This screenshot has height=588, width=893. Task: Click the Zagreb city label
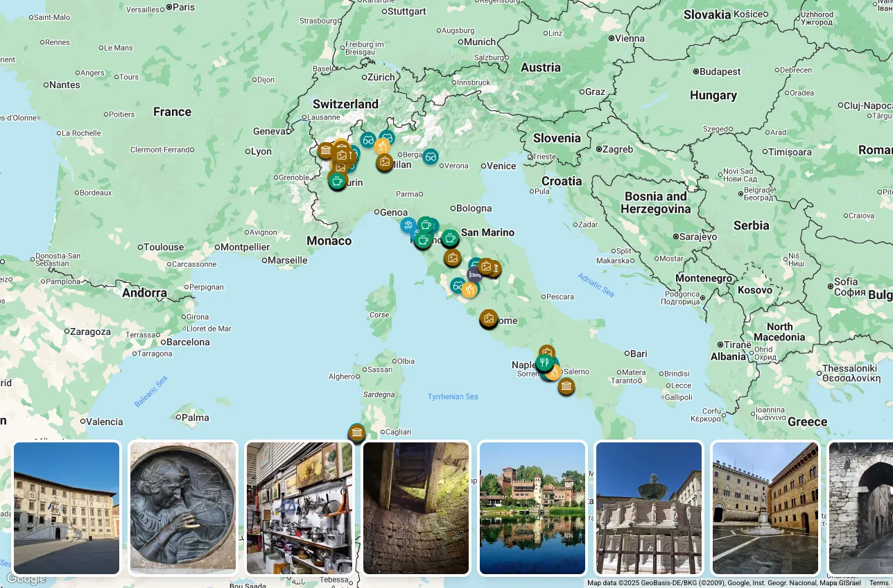(x=618, y=149)
